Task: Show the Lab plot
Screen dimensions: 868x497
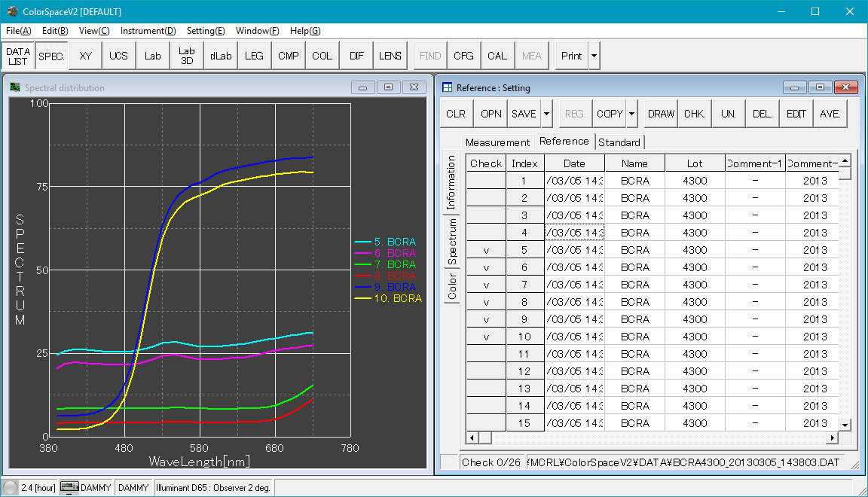Action: [x=153, y=56]
